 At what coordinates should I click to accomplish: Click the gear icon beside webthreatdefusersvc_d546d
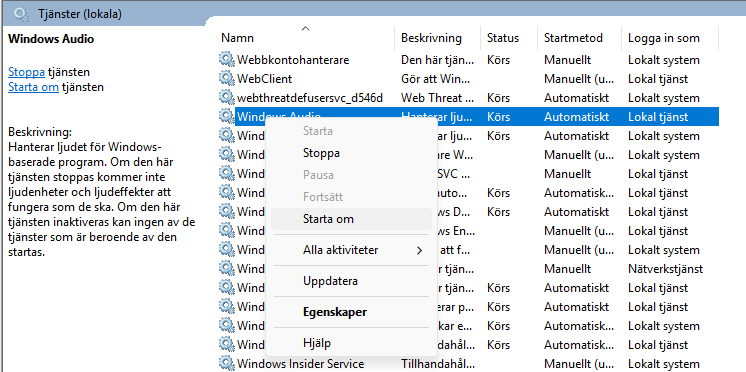click(x=226, y=98)
